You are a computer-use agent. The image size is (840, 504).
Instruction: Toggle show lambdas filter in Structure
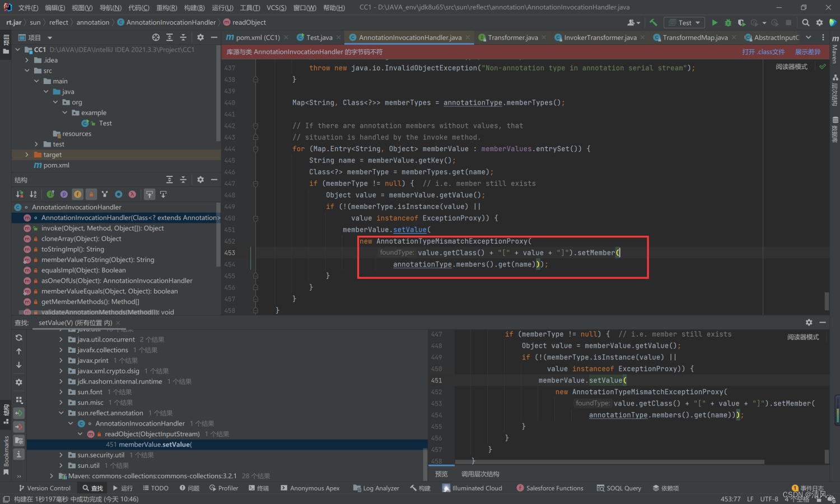pos(132,194)
